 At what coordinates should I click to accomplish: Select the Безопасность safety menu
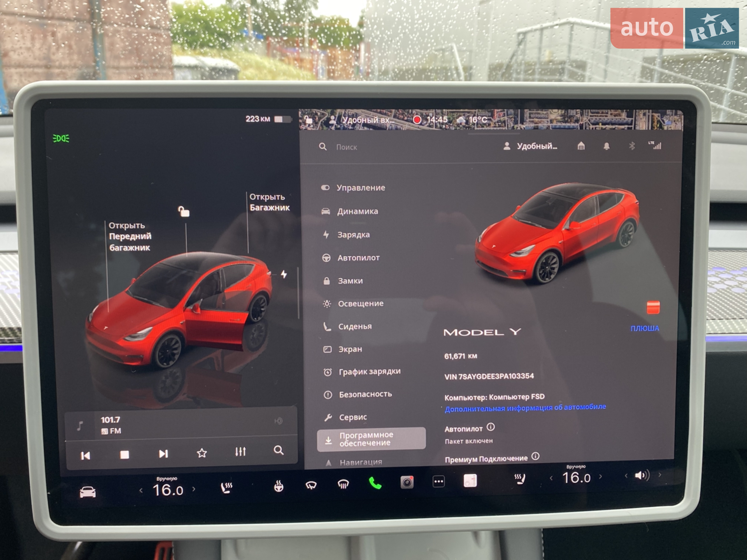[358, 394]
